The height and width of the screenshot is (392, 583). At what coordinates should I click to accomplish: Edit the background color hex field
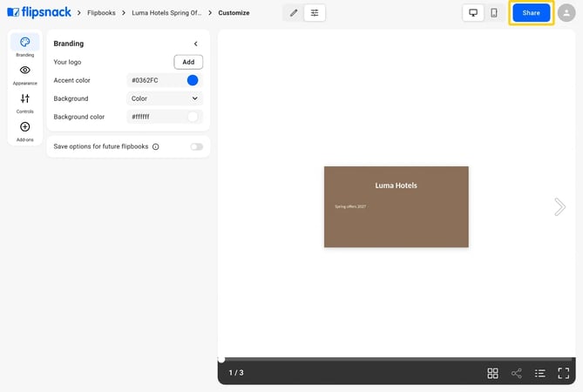[x=155, y=117]
